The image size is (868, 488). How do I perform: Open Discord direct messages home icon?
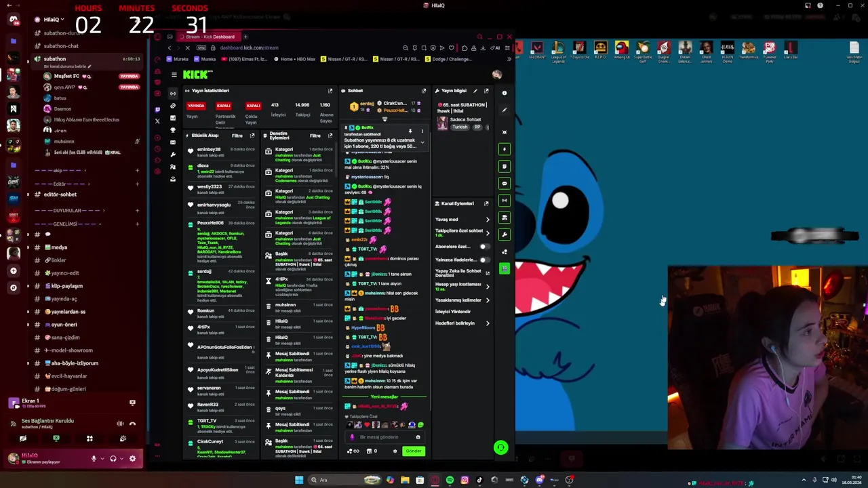point(13,20)
